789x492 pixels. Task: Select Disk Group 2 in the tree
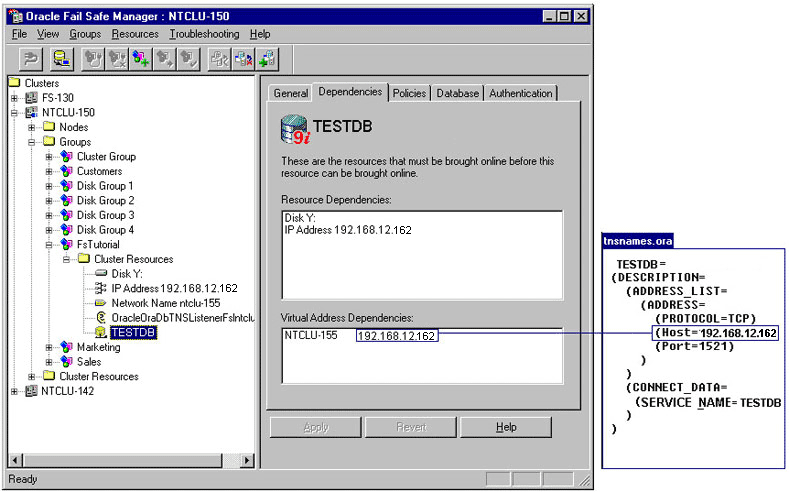pos(105,200)
